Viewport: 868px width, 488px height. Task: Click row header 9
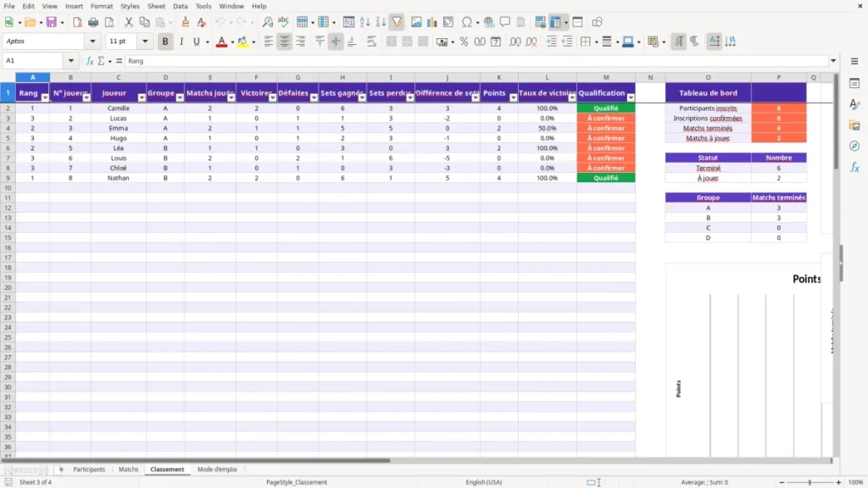[8, 178]
